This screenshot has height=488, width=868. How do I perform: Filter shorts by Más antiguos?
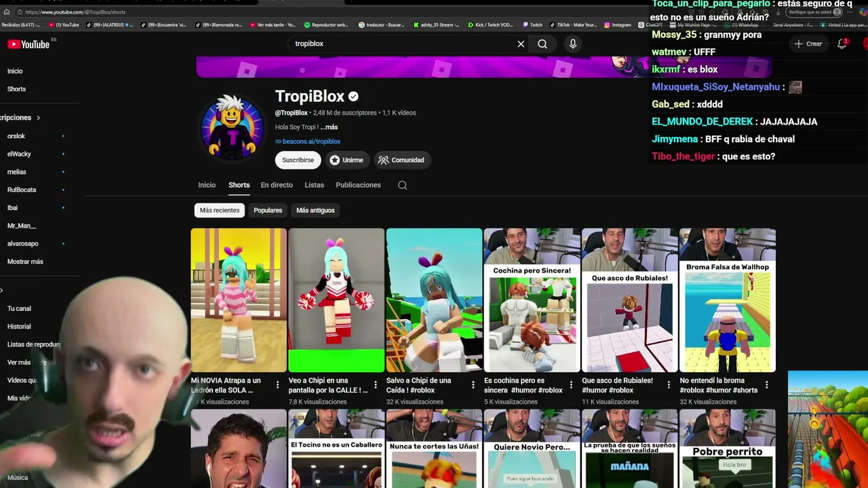point(315,210)
